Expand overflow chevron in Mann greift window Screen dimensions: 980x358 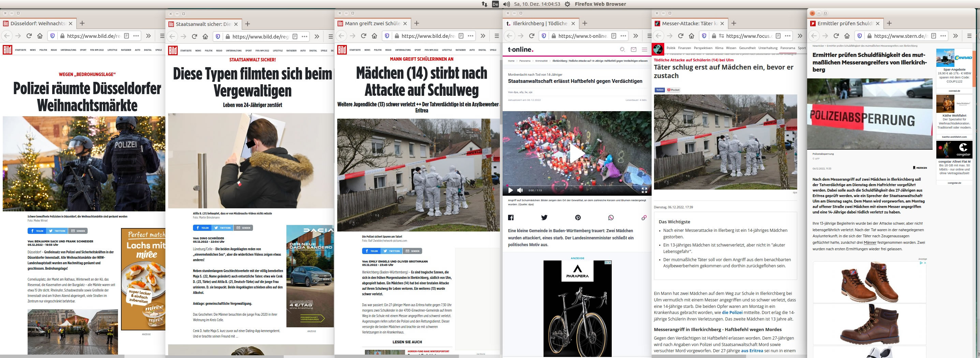click(483, 36)
